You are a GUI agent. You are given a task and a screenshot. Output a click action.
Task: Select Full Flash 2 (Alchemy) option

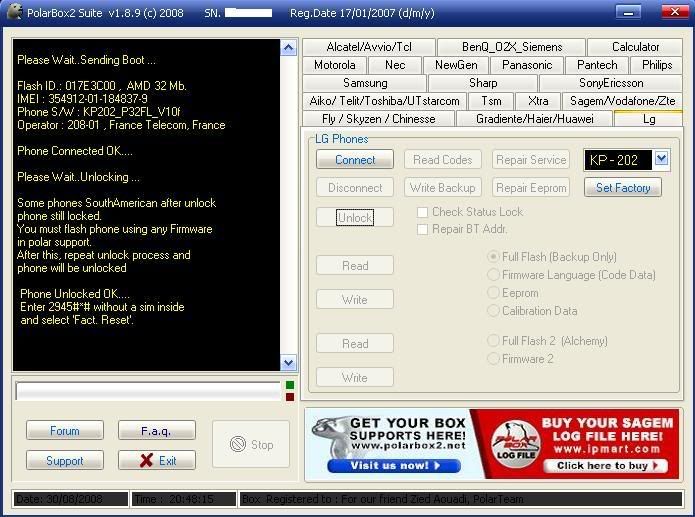pos(493,341)
